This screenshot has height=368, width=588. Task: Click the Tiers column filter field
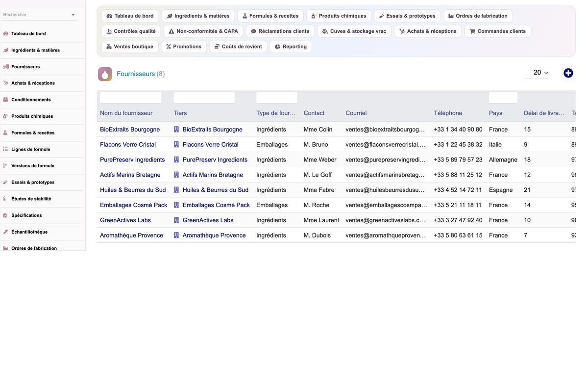click(x=204, y=97)
